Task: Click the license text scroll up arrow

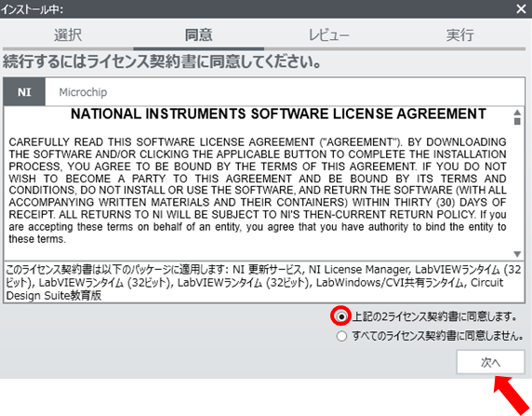Action: (517, 113)
